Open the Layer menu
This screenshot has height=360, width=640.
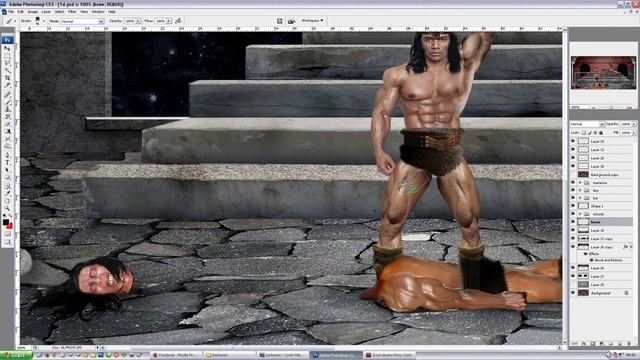point(46,12)
